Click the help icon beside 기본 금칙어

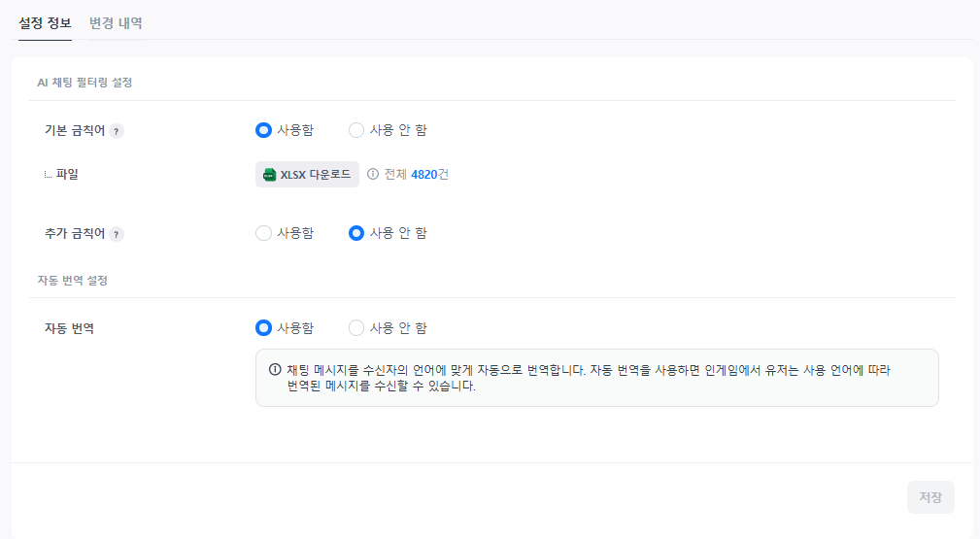[117, 131]
